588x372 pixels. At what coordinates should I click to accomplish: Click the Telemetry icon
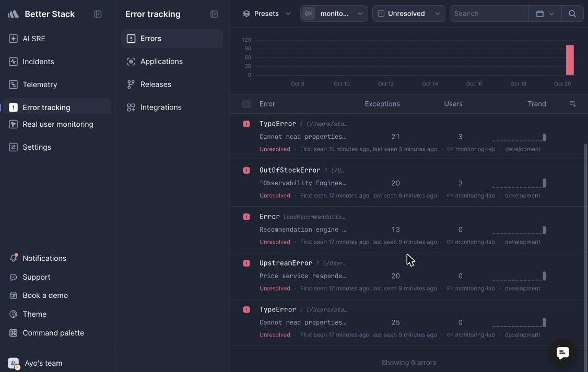coord(13,85)
